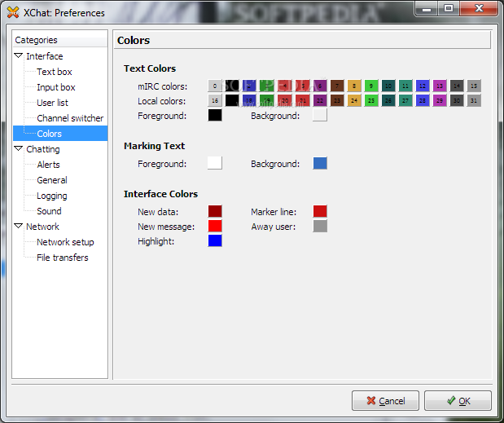The image size is (504, 423).
Task: Collapse the Network category tree
Action: tap(19, 226)
